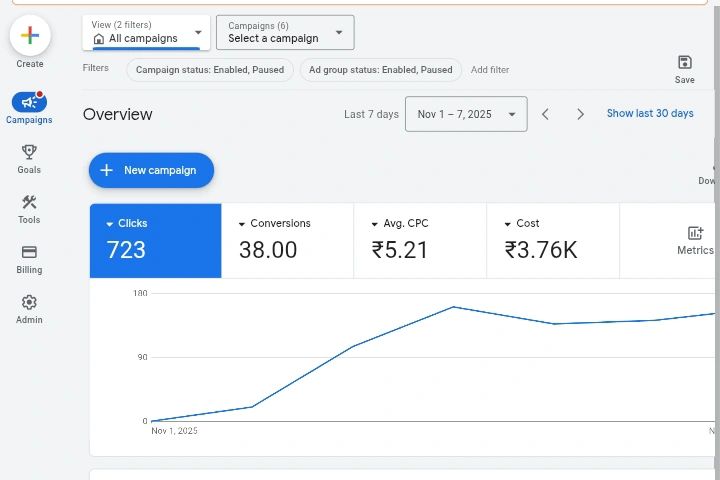Open the Metrics chart icon
This screenshot has width=720, height=480.
pyautogui.click(x=695, y=233)
